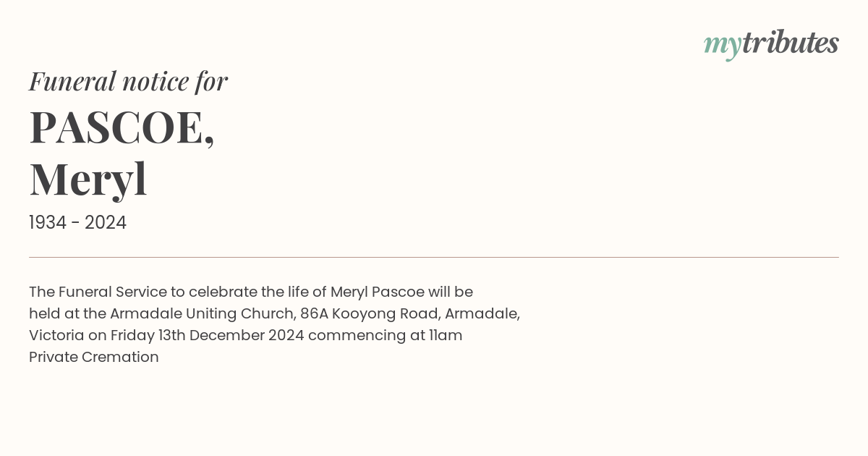Click the 11am start time
The image size is (868, 456).
[x=446, y=335]
